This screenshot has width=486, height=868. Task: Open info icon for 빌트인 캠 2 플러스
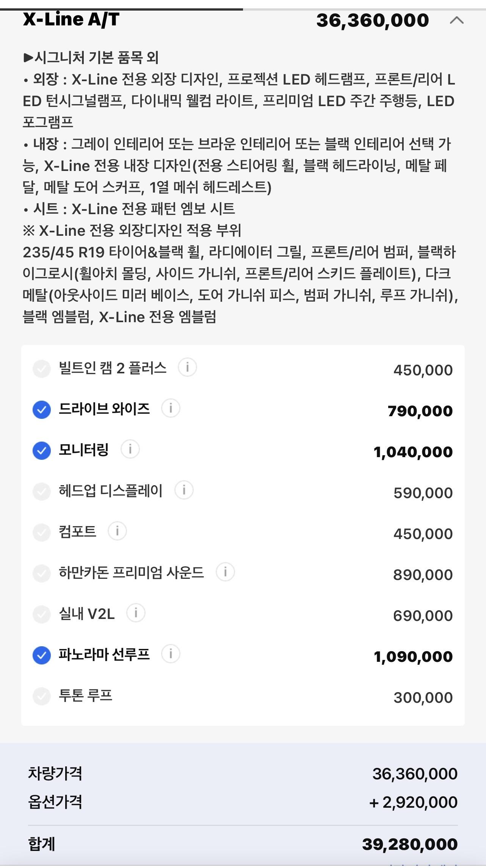click(x=187, y=367)
